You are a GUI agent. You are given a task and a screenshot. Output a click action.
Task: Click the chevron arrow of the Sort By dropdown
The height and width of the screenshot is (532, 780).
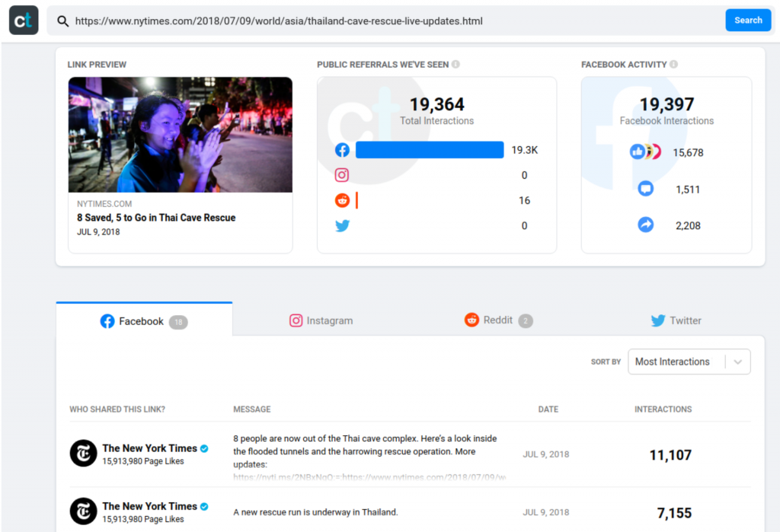point(737,362)
